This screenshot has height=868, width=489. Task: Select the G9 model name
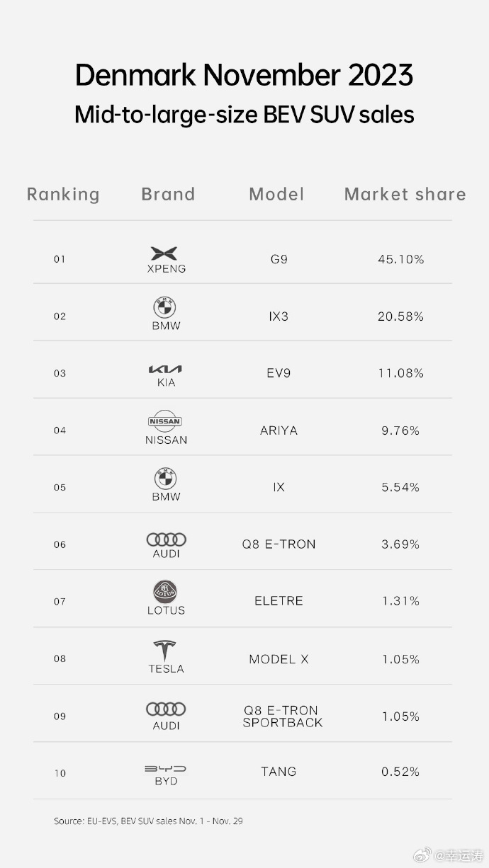(x=279, y=259)
